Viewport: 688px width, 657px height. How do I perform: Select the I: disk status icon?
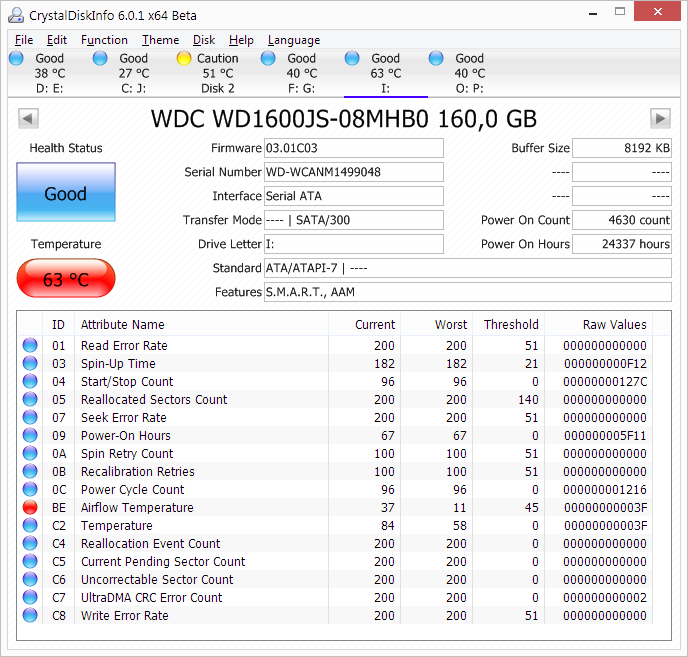(x=352, y=58)
